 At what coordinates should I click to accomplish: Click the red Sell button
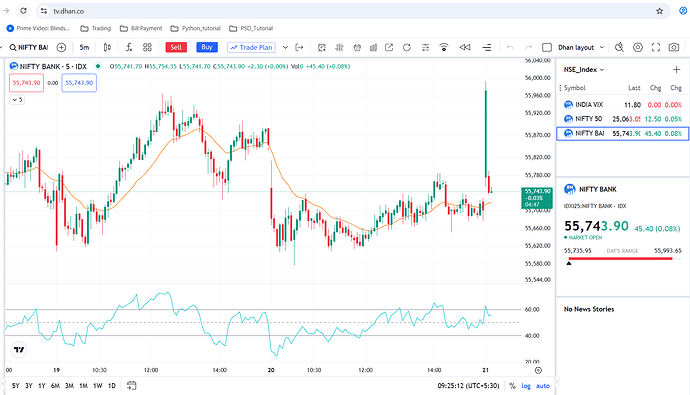click(176, 48)
